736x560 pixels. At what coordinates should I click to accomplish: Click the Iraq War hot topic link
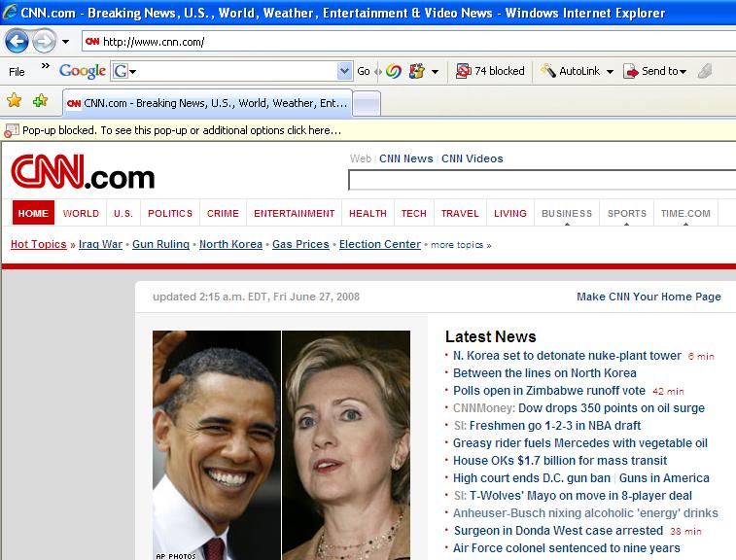[100, 244]
